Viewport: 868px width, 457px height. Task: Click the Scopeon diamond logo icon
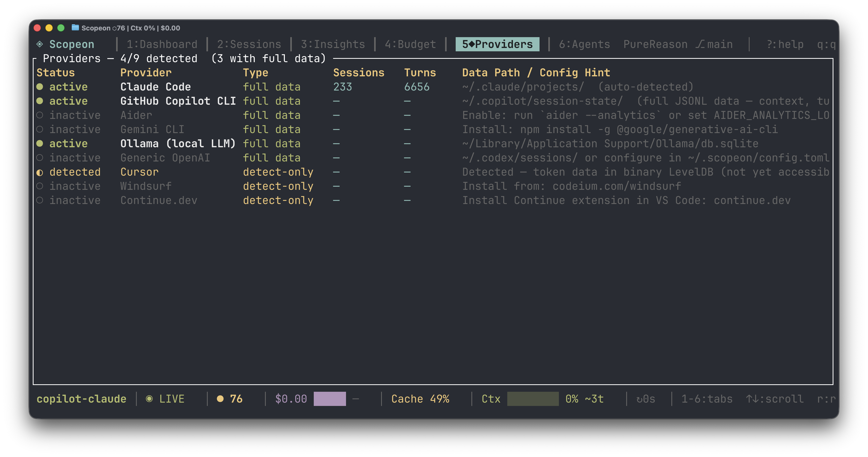pyautogui.click(x=40, y=44)
